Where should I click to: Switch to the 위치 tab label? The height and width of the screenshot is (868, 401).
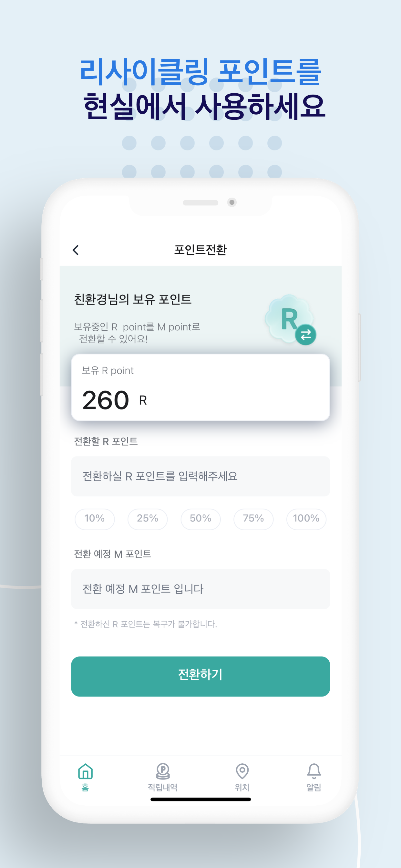tap(242, 788)
